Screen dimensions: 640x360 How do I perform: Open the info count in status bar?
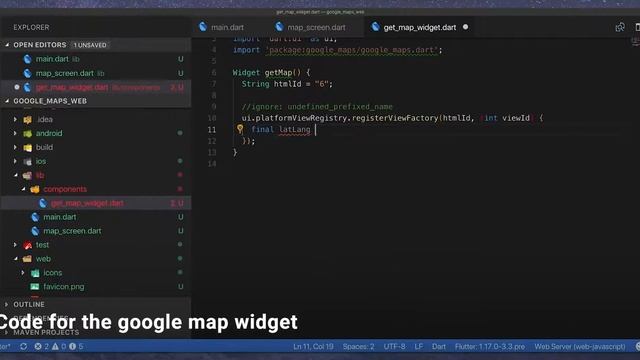pyautogui.click(x=76, y=347)
